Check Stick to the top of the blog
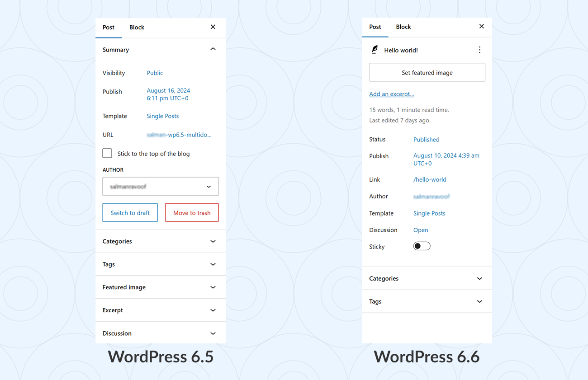Image resolution: width=588 pixels, height=380 pixels. (x=107, y=153)
